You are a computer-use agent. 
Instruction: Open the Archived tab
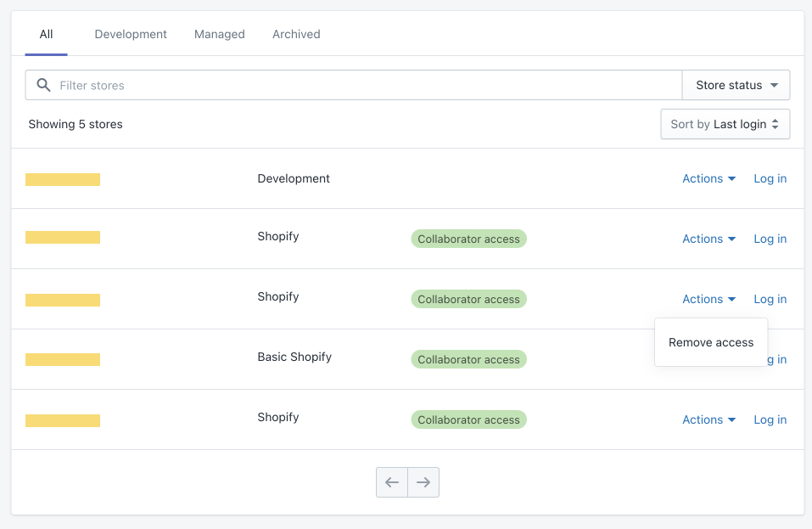(296, 34)
